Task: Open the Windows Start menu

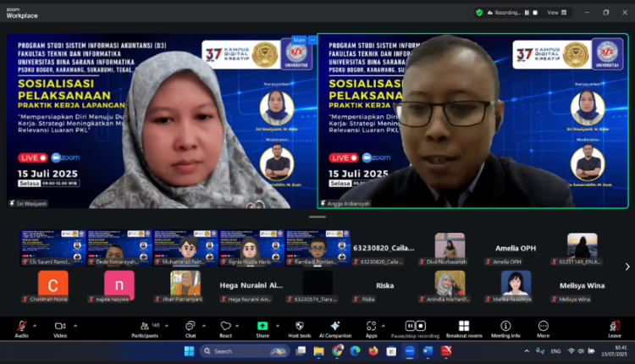Action: coord(189,351)
